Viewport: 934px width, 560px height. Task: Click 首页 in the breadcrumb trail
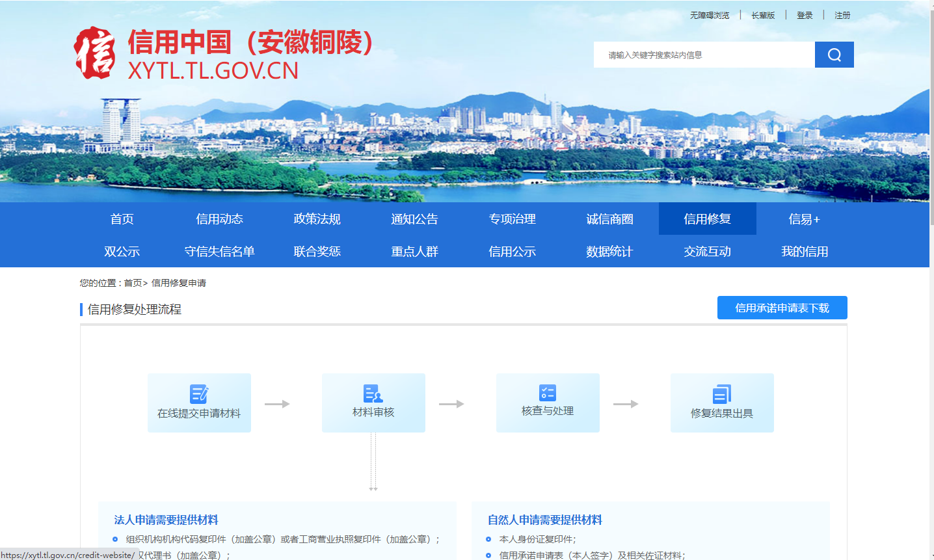click(x=133, y=283)
